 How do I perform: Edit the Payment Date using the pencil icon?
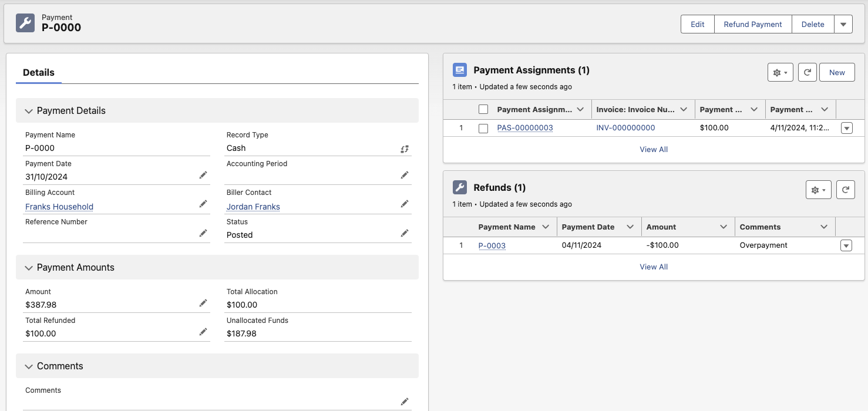(203, 174)
